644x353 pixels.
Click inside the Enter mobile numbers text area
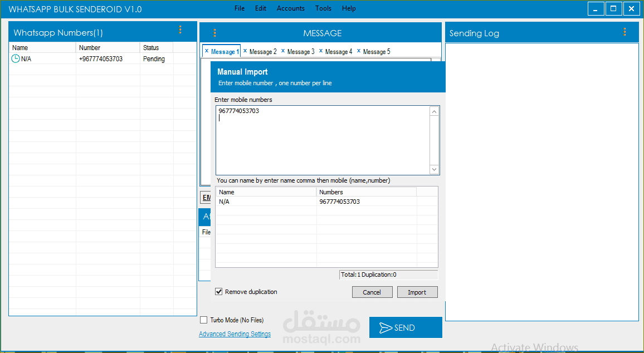coord(323,140)
